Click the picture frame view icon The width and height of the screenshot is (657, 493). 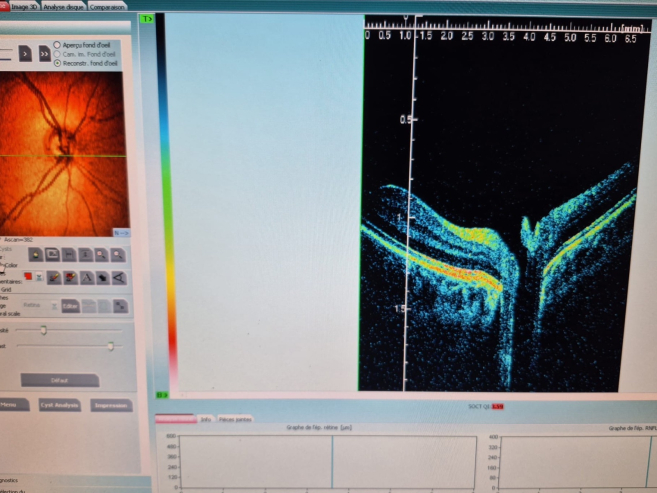click(x=52, y=255)
